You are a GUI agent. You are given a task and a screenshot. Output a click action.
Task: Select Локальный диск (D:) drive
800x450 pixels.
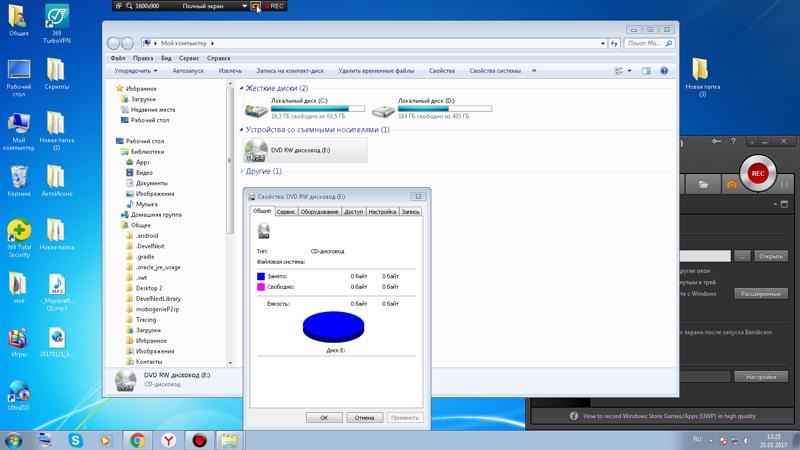coord(432,108)
